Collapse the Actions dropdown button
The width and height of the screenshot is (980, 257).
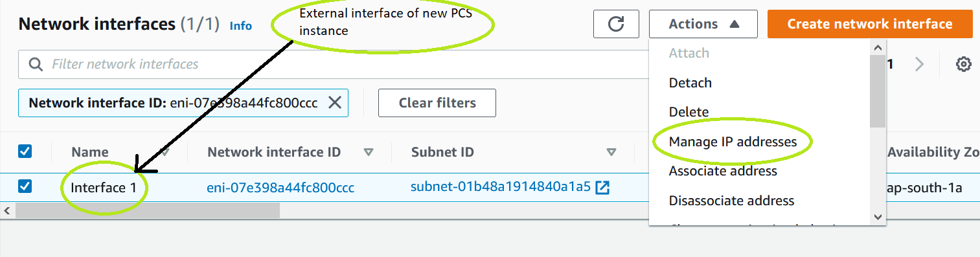[703, 24]
